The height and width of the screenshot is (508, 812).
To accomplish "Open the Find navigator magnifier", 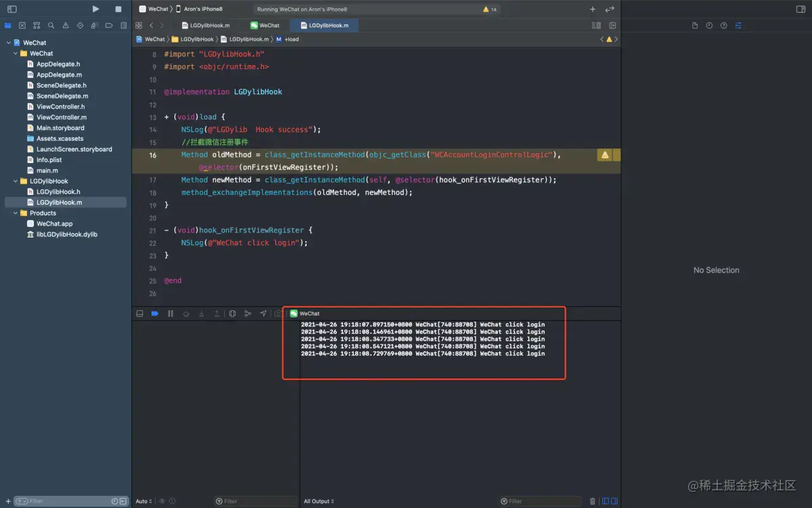I will 51,25.
